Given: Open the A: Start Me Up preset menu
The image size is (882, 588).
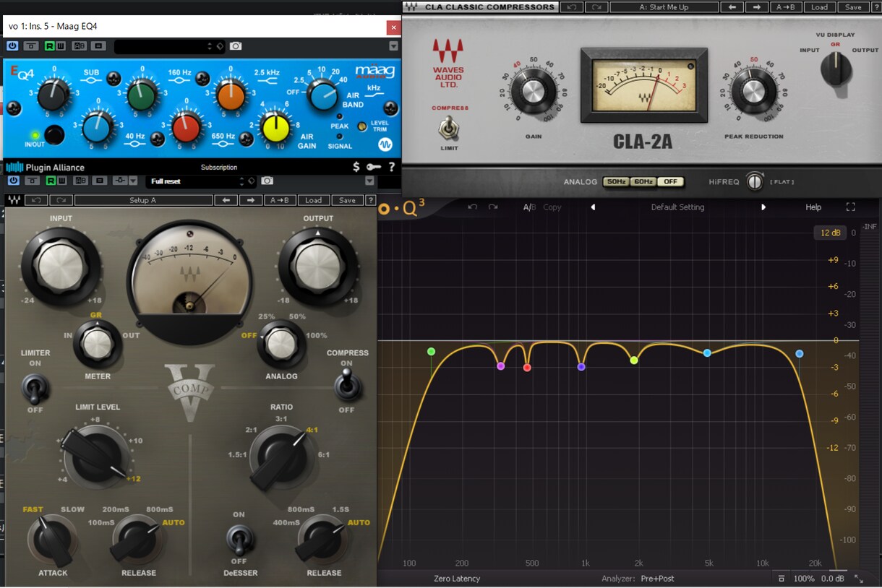Looking at the screenshot, I should (664, 7).
